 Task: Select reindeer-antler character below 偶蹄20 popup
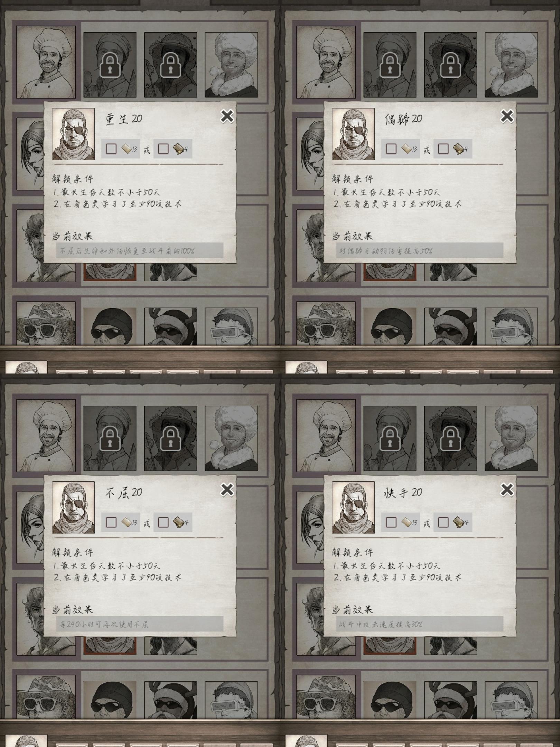click(x=450, y=326)
